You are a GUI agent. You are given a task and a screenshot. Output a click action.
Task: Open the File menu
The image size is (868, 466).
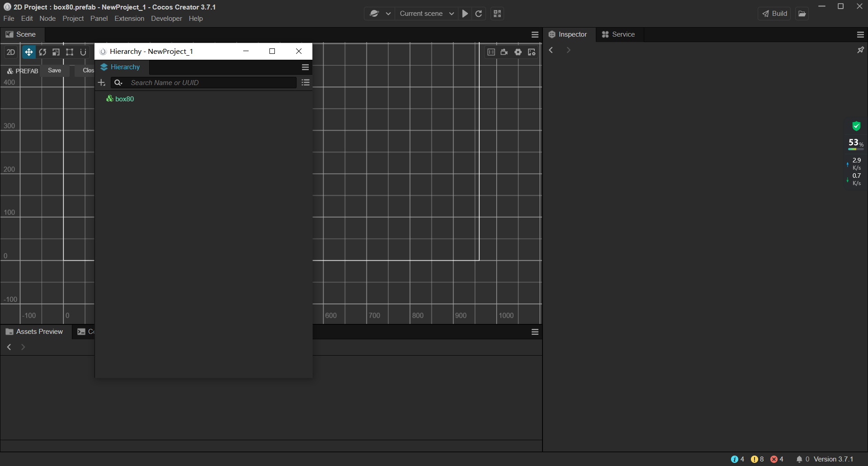(x=9, y=19)
